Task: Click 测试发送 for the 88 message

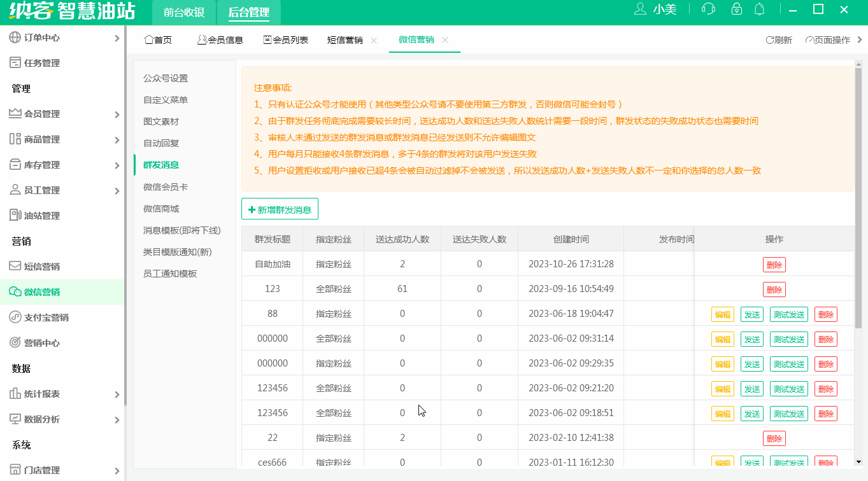Action: [x=788, y=314]
